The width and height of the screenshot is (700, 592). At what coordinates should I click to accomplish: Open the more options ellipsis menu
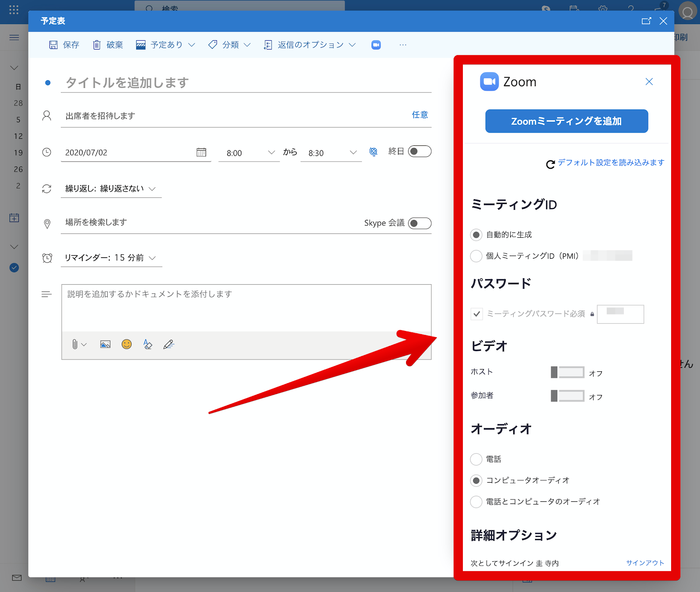(x=403, y=45)
